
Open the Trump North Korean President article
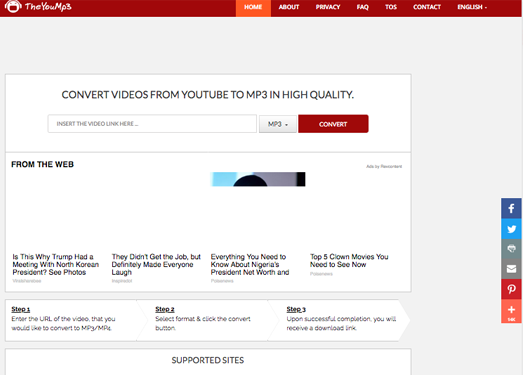[x=56, y=265]
